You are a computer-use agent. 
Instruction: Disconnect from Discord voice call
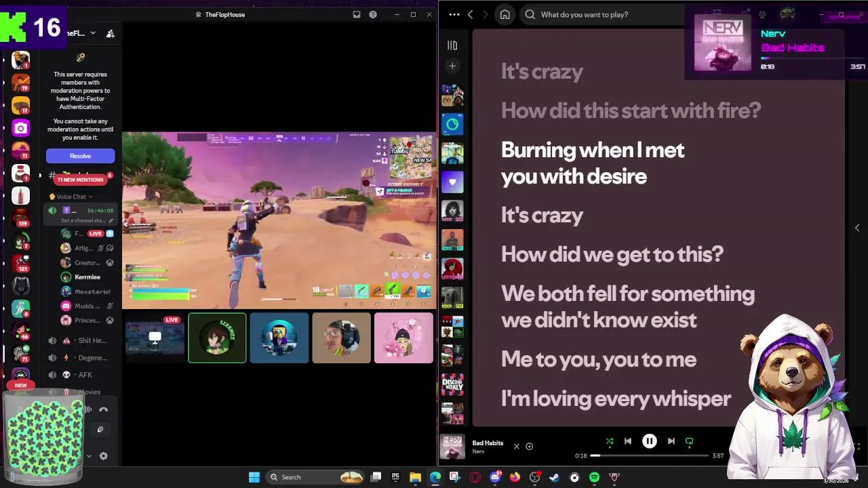click(103, 410)
